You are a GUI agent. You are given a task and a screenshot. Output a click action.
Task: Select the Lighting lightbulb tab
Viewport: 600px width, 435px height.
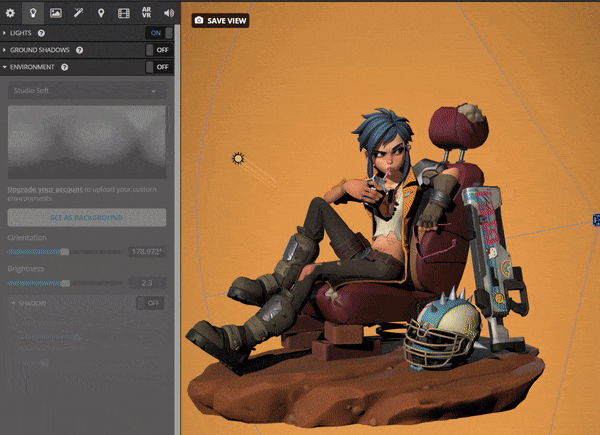click(33, 13)
